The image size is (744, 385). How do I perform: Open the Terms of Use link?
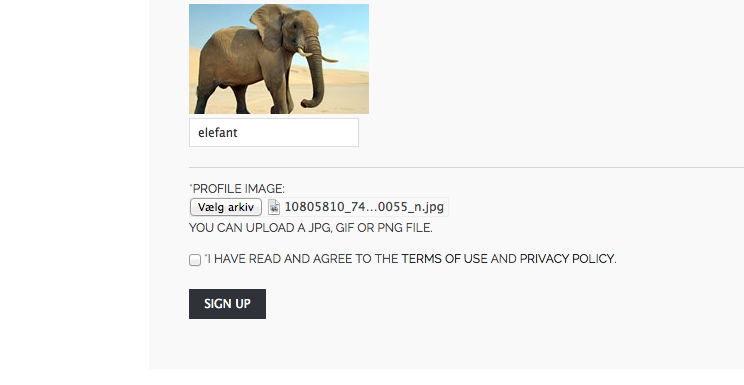click(x=444, y=259)
